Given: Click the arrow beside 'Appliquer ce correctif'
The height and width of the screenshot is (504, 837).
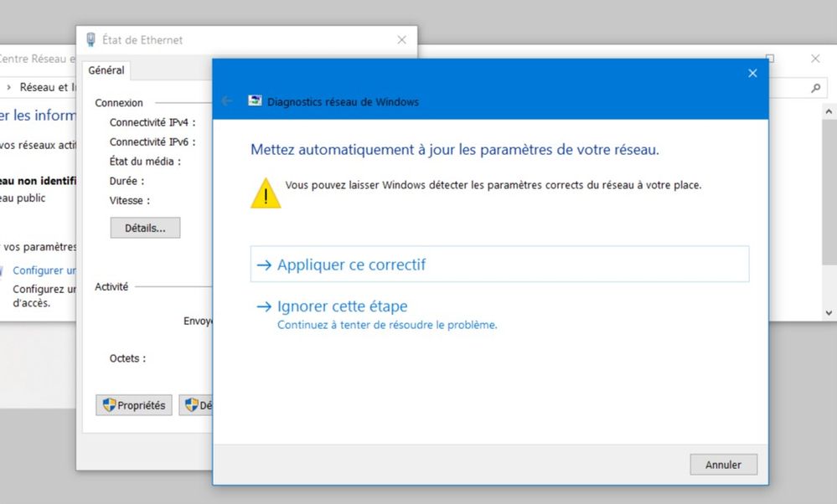Looking at the screenshot, I should click(x=264, y=265).
